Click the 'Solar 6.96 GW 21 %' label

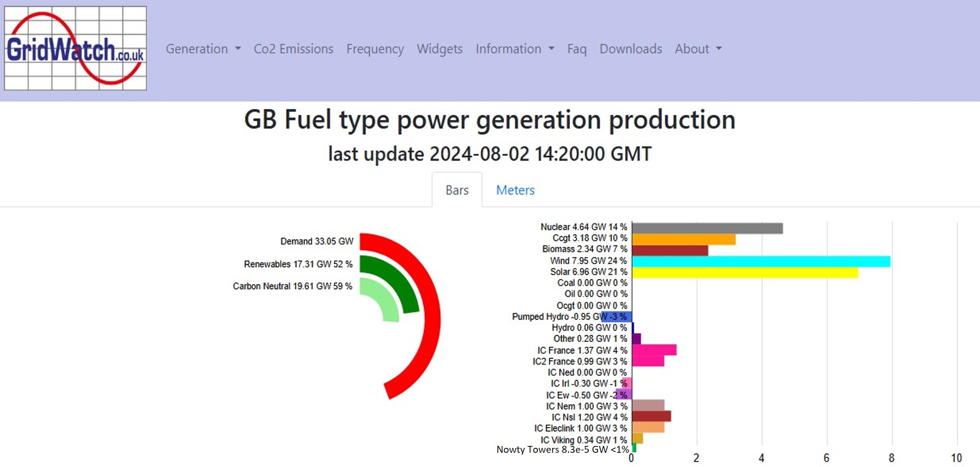click(588, 272)
